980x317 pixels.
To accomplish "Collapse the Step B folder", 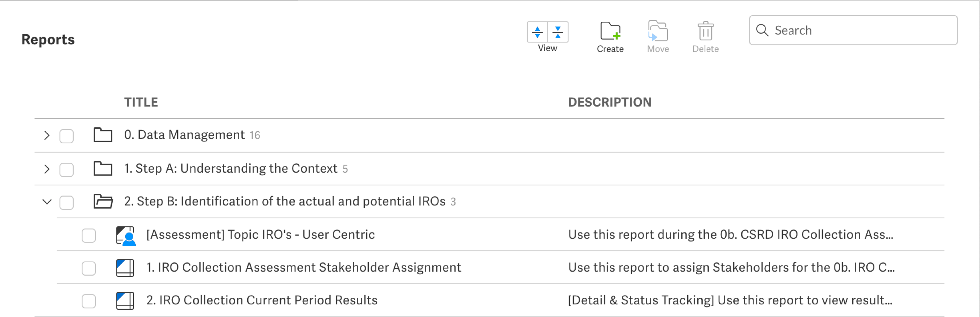I will [47, 202].
